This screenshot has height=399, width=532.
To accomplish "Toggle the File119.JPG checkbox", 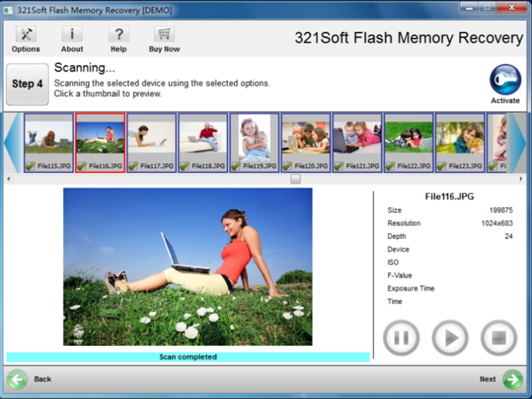I will coord(236,165).
